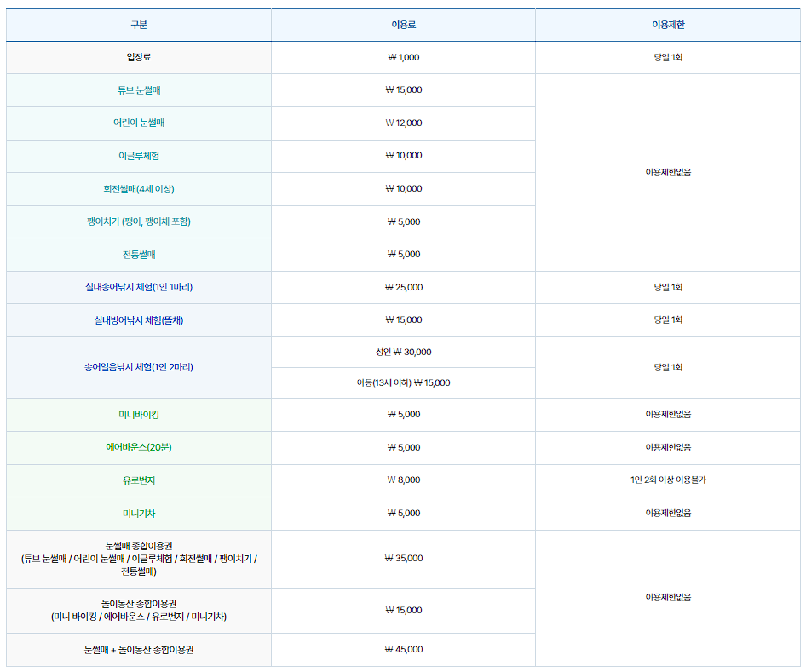The height and width of the screenshot is (672, 806).
Task: Click the '₩ 15,000' price for 실내빙어낚시
Action: (x=404, y=319)
